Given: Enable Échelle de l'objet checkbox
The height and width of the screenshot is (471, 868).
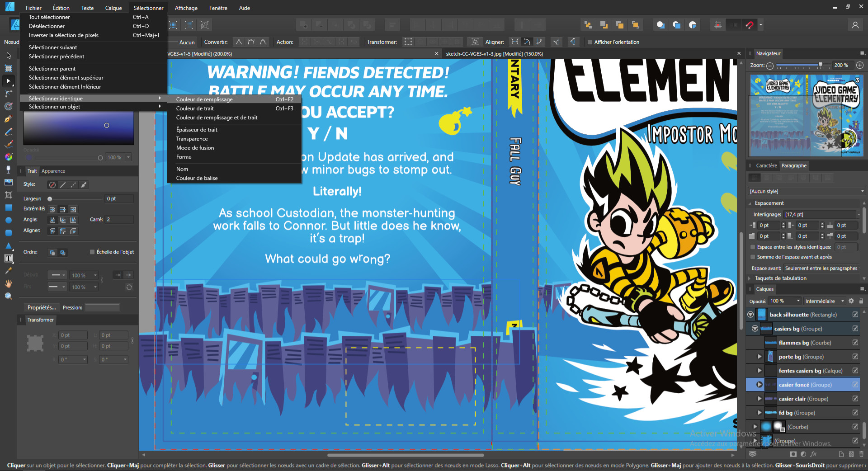Looking at the screenshot, I should point(92,252).
